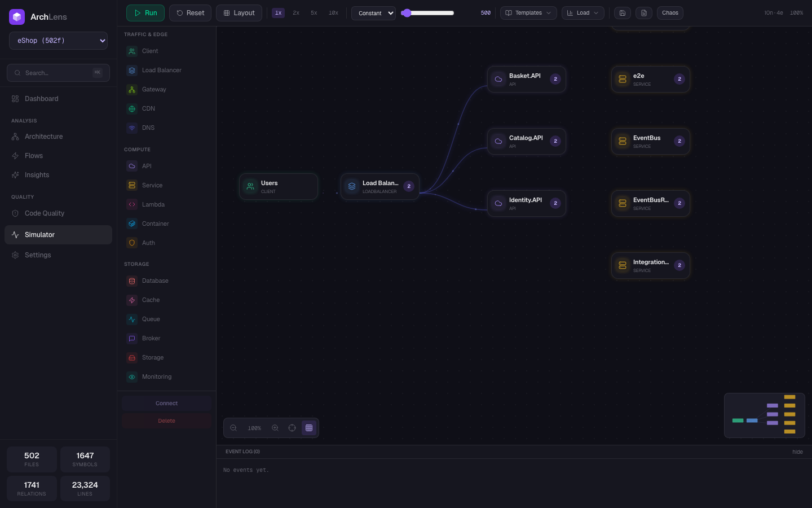Screen dimensions: 812x508
Task: Zoom out the canvas with the minus magnifier
Action: (233, 428)
